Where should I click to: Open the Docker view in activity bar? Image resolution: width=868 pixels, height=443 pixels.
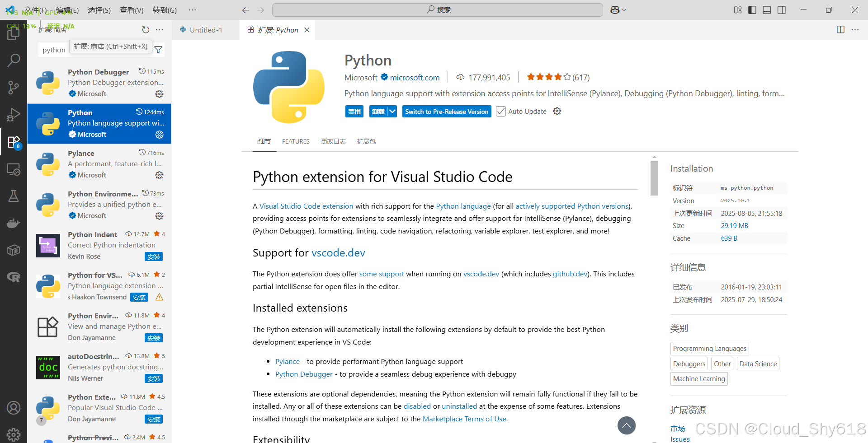(14, 223)
